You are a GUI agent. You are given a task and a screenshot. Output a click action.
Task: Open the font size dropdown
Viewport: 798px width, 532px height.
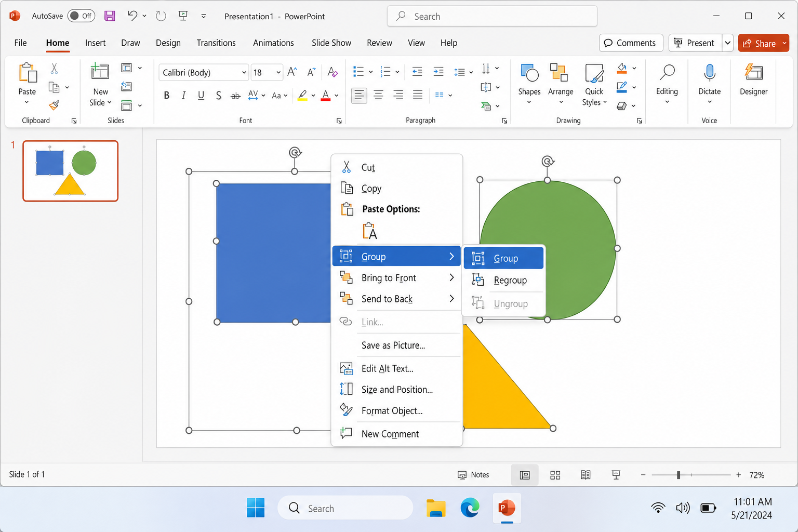[278, 72]
